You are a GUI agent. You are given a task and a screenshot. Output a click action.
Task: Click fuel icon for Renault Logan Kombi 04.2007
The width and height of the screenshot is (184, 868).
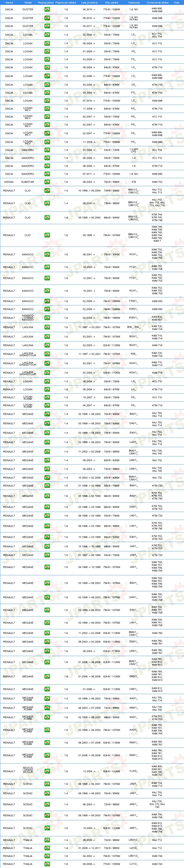click(47, 405)
